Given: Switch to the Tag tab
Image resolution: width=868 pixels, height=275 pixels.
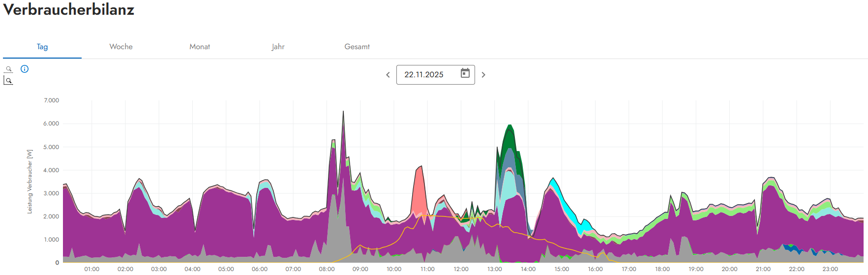Looking at the screenshot, I should tap(42, 47).
